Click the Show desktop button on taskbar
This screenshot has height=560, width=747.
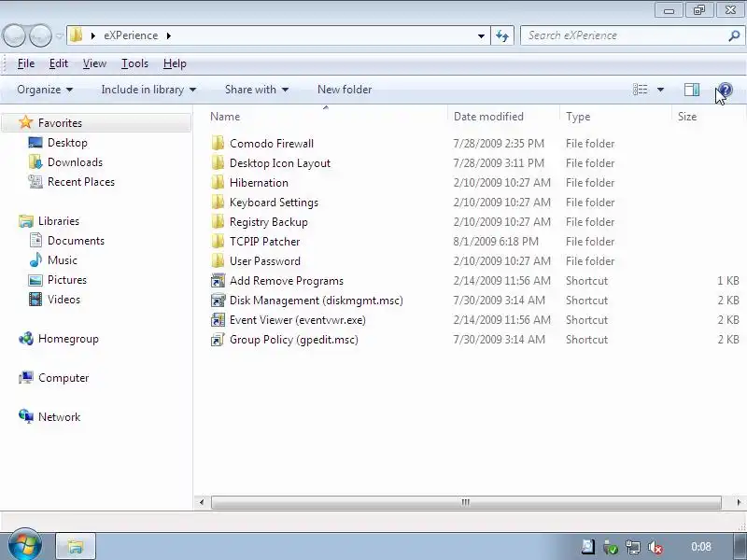tap(740, 546)
